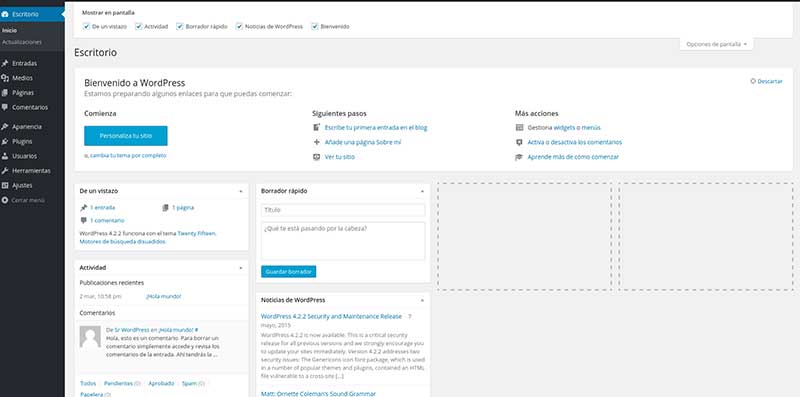
Task: Collapse the Noticias de WordPress panel arrow
Action: click(422, 300)
